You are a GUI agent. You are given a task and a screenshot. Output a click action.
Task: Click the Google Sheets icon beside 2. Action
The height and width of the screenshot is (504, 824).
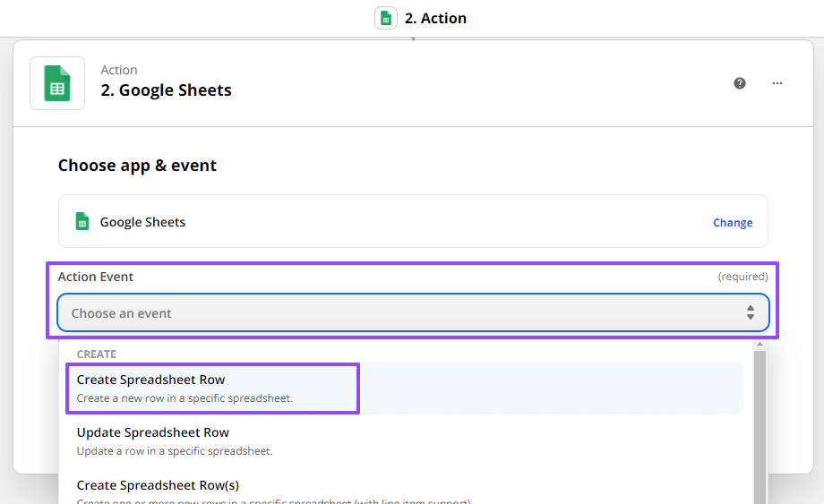[x=386, y=18]
